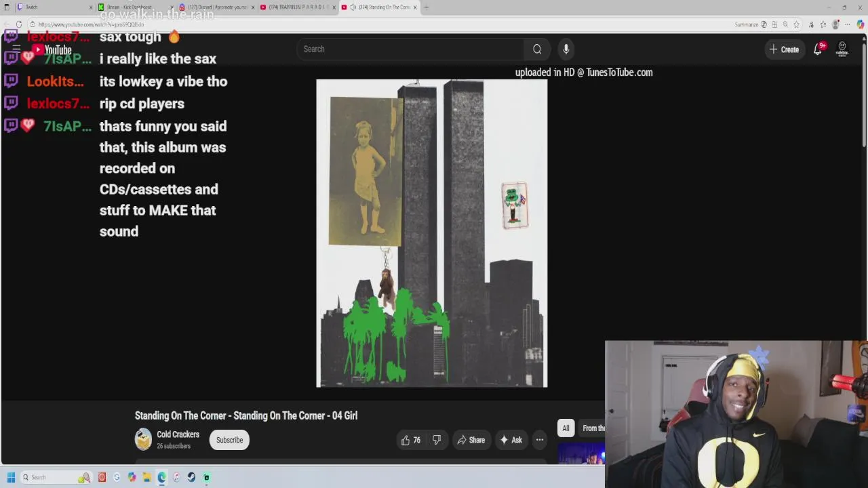Open the Ask AI button
The height and width of the screenshot is (488, 868).
[511, 440]
